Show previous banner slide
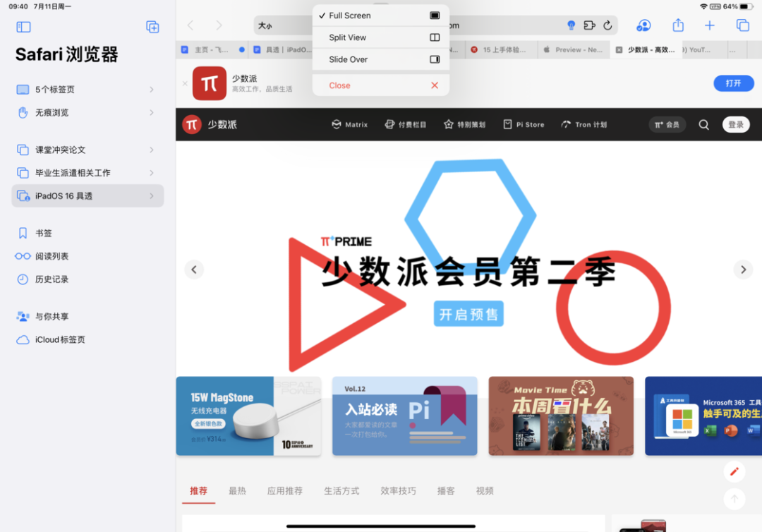Viewport: 762px width, 532px height. click(x=194, y=269)
